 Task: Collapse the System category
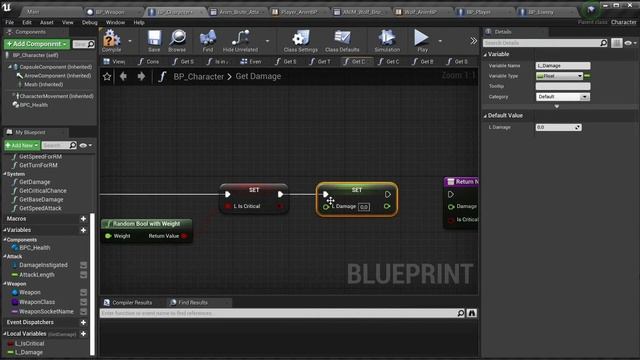point(5,174)
